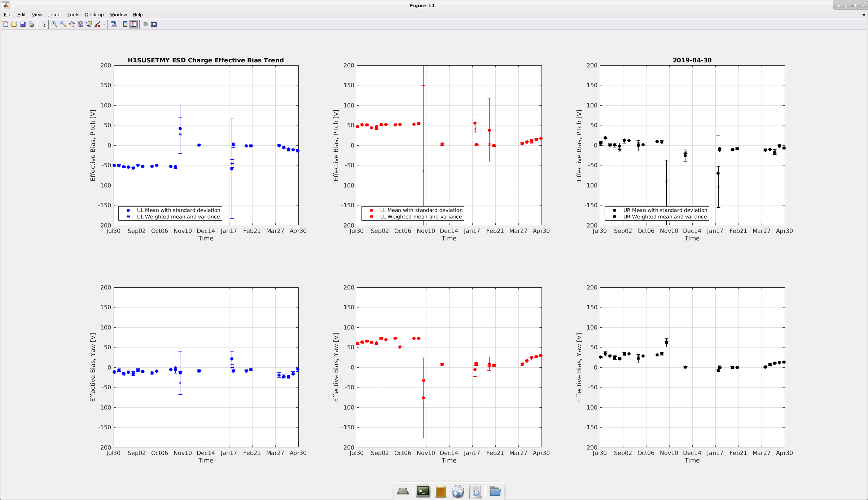Activate the Rotate 3D tool
Image resolution: width=868 pixels, height=500 pixels.
(x=80, y=25)
